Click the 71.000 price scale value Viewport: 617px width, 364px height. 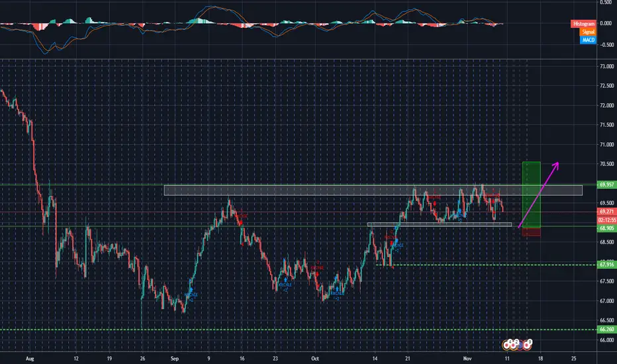tap(607, 144)
